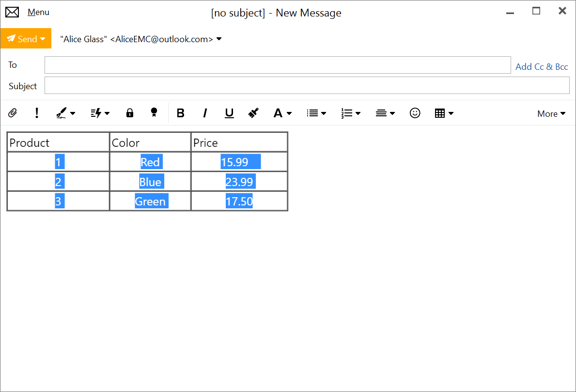
Task: Click the mail envelope app icon
Action: (12, 12)
